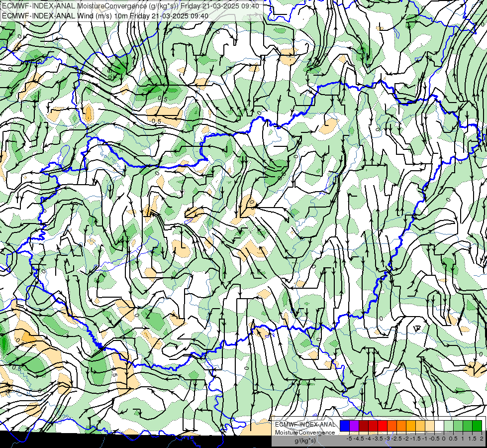The width and height of the screenshot is (487, 448).
Task: Click the MoistureConvergence title line at top
Action: (130, 6)
